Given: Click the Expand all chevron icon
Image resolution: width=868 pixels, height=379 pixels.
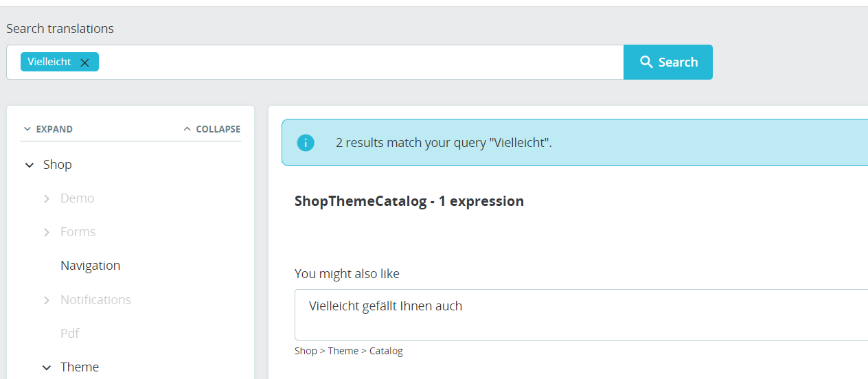Looking at the screenshot, I should pos(27,129).
